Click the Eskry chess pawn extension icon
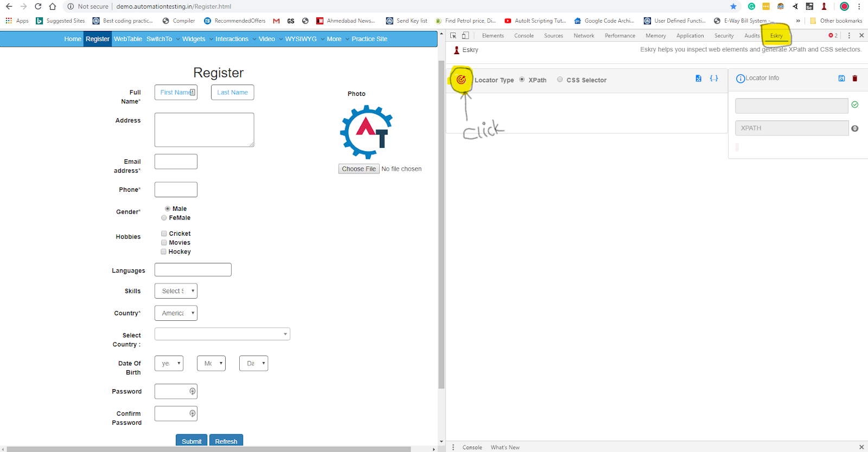Viewport: 868px width, 452px height. [x=824, y=7]
